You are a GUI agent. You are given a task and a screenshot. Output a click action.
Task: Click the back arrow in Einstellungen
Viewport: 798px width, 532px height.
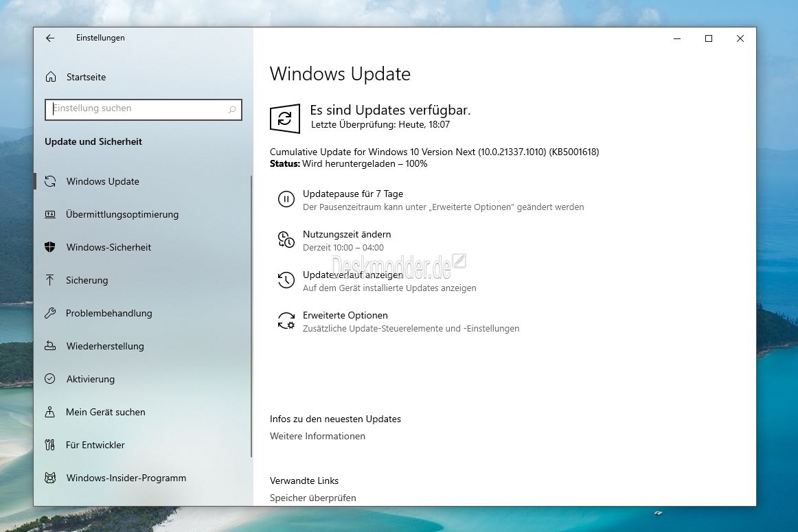coord(50,38)
